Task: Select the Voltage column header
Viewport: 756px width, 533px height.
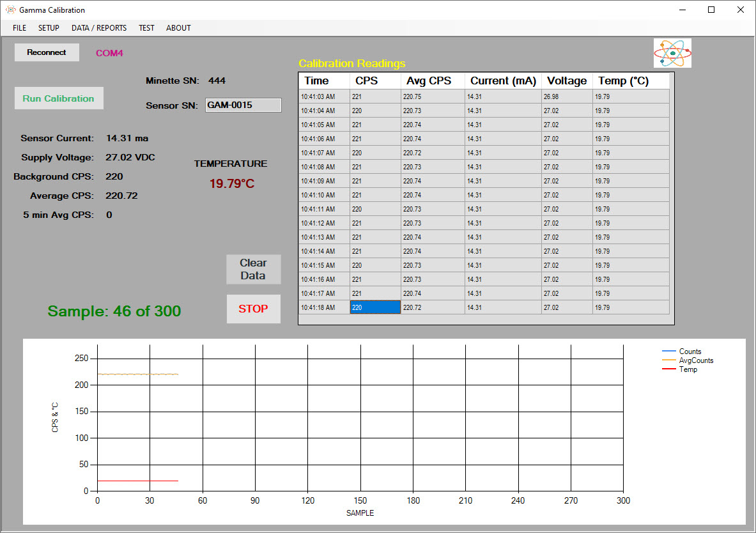Action: tap(567, 81)
